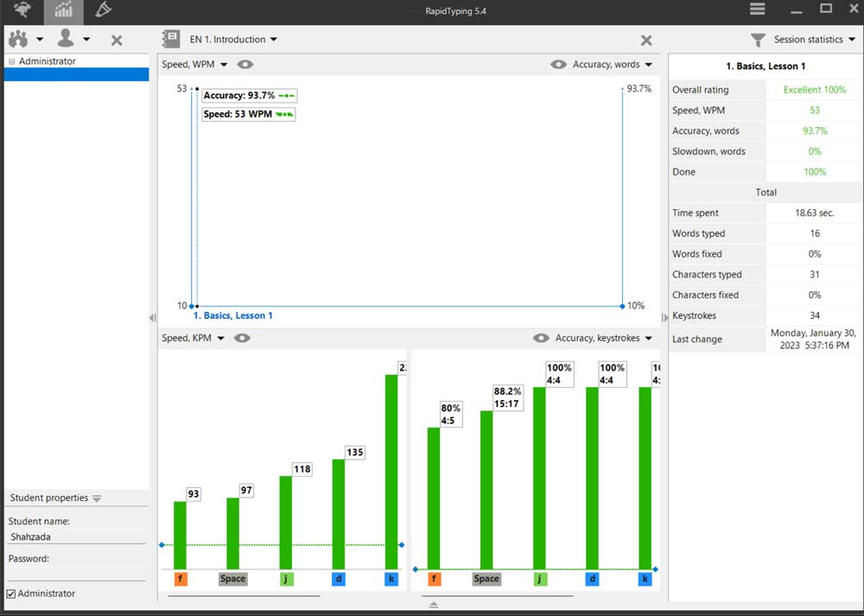
Task: Click the course notebook icon
Action: click(171, 39)
